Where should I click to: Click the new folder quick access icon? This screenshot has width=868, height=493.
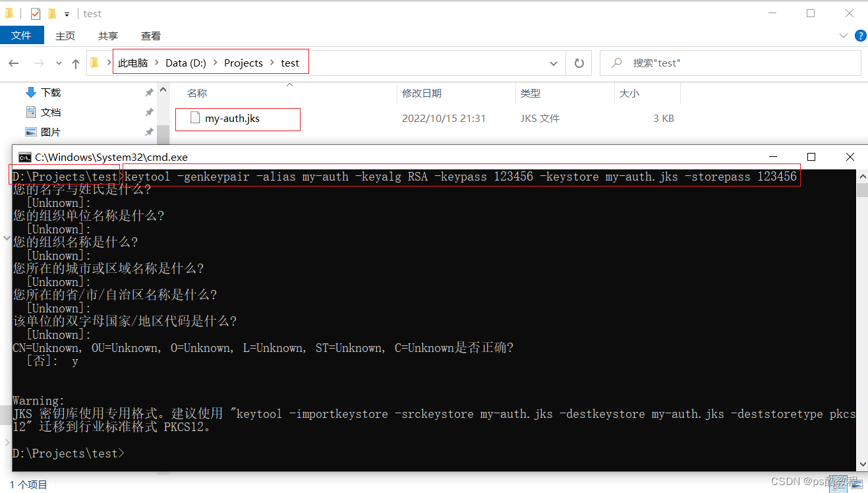coord(52,13)
